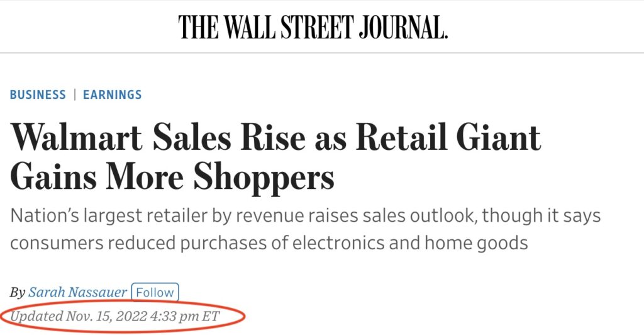The height and width of the screenshot is (335, 644).
Task: Click the horizontal rule below the masthead
Action: pyautogui.click(x=322, y=53)
